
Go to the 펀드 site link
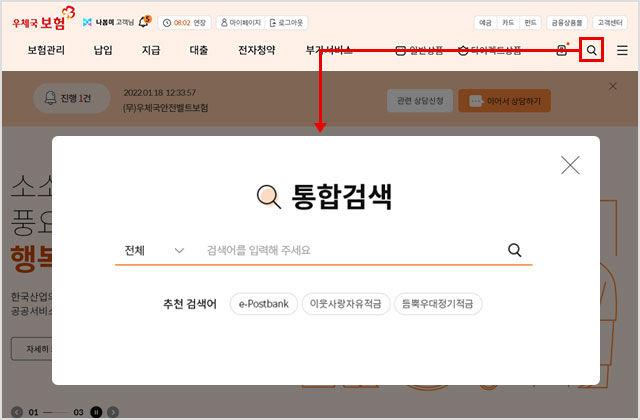click(x=530, y=22)
